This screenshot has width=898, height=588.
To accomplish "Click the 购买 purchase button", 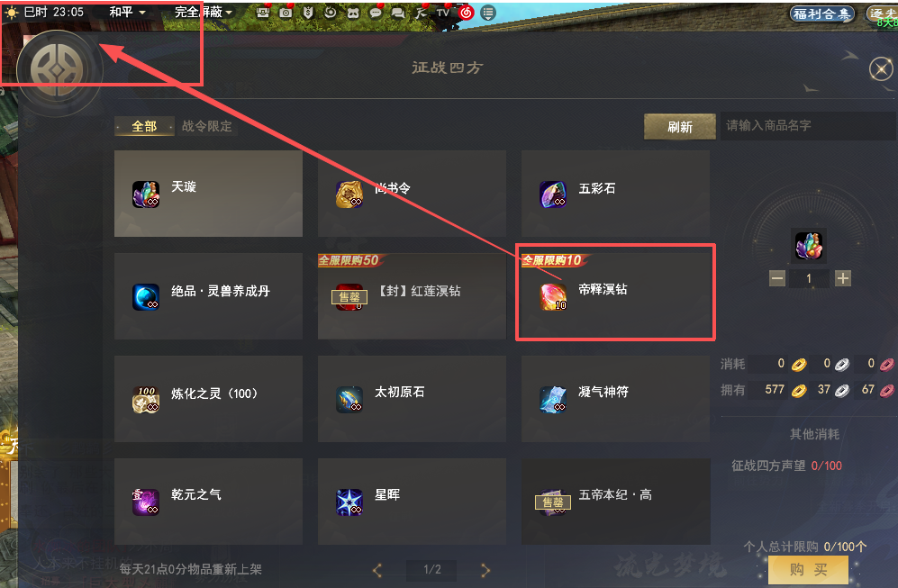I will pos(808,570).
